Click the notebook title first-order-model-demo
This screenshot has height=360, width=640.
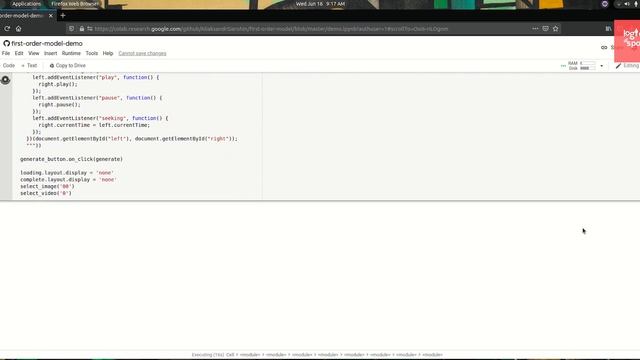tap(47, 43)
